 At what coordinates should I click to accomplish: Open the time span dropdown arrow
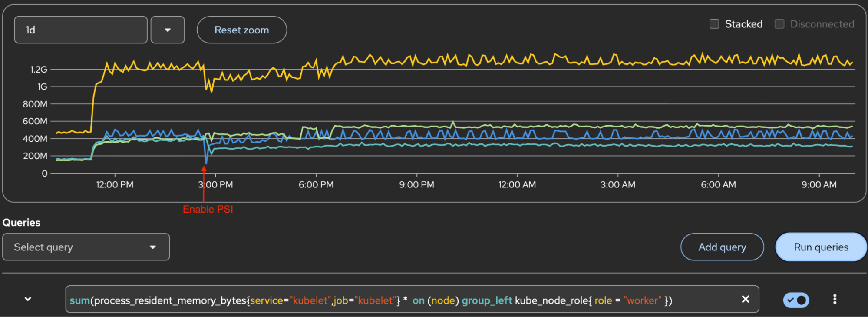coord(168,30)
